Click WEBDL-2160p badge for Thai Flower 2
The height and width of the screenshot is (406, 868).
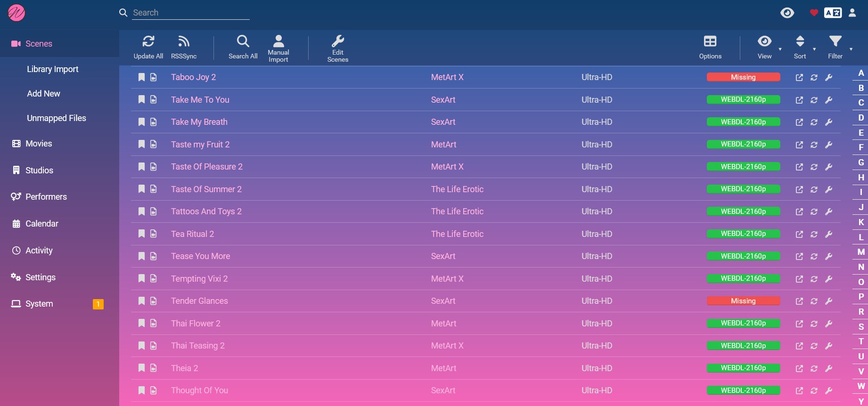click(743, 323)
